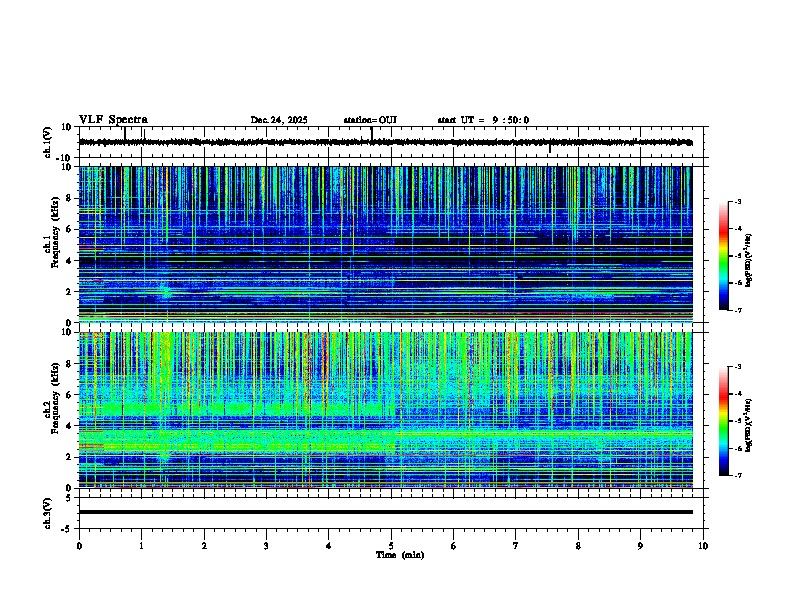Click the "-3" label on ch.1 colorbar
792x612 pixels.
pos(737,201)
